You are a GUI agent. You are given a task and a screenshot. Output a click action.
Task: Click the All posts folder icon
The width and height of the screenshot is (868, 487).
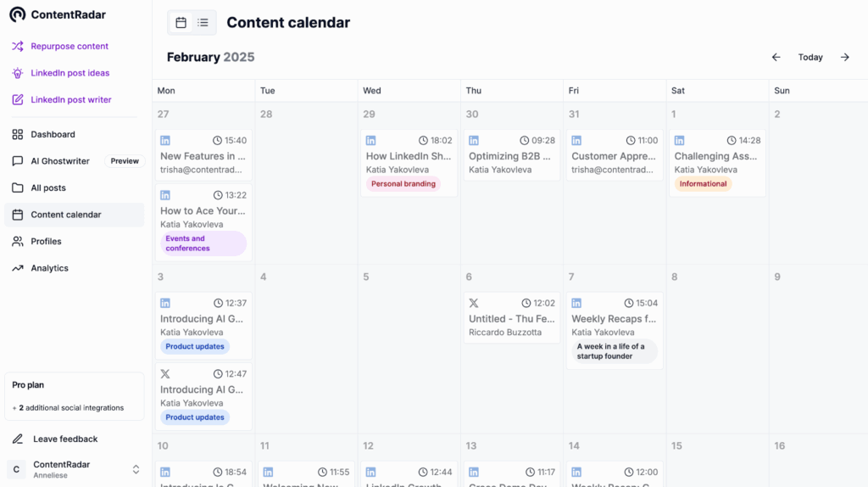point(17,188)
